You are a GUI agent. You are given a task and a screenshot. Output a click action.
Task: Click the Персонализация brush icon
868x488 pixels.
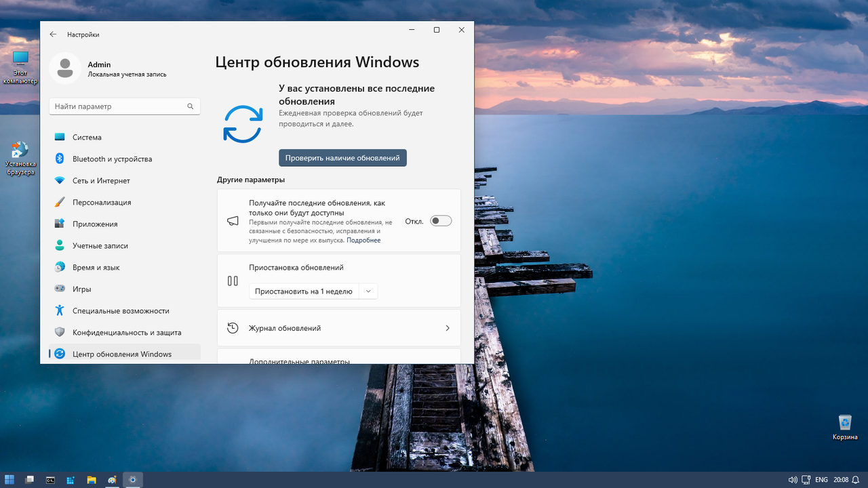pos(60,202)
